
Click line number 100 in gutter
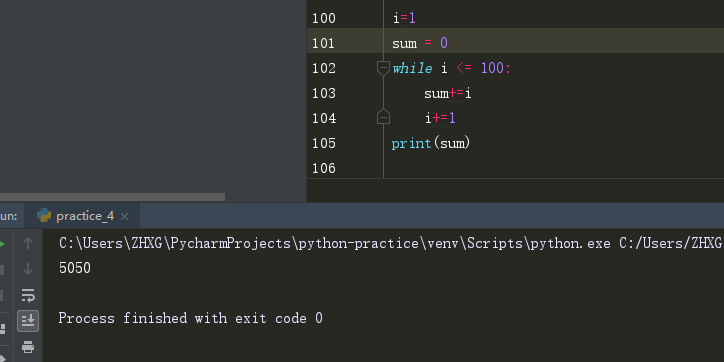[324, 18]
